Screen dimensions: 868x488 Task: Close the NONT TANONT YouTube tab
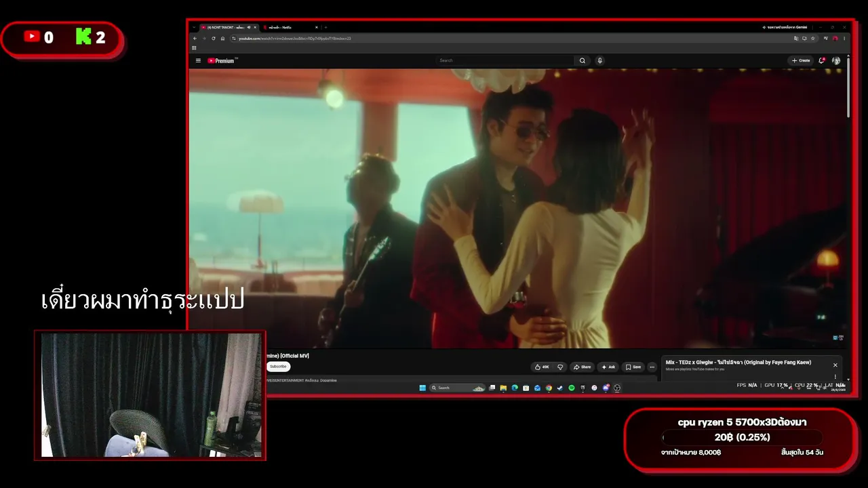point(255,27)
